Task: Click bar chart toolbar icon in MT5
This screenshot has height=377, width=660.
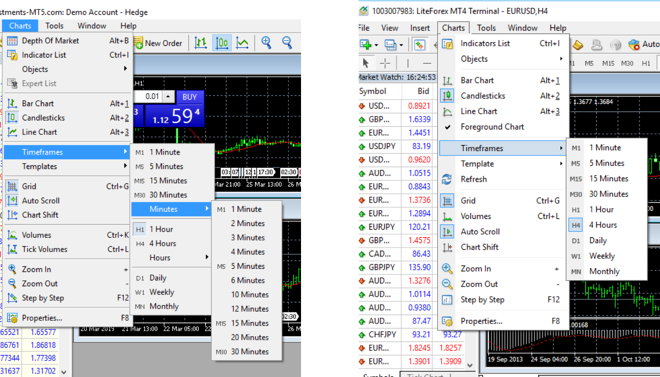Action: 201,43
